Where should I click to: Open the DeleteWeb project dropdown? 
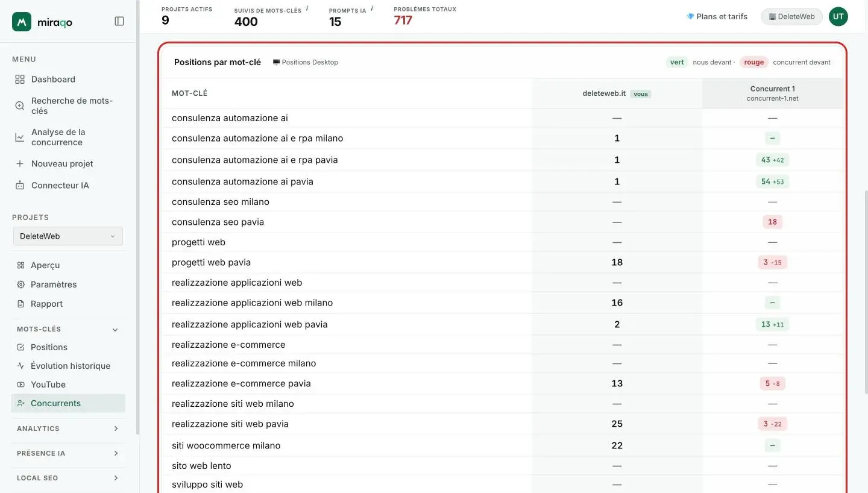pyautogui.click(x=68, y=236)
